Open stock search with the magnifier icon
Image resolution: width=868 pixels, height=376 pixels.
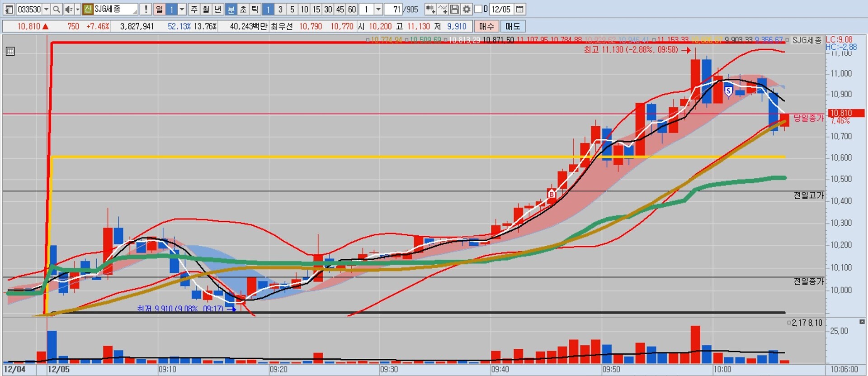click(57, 9)
